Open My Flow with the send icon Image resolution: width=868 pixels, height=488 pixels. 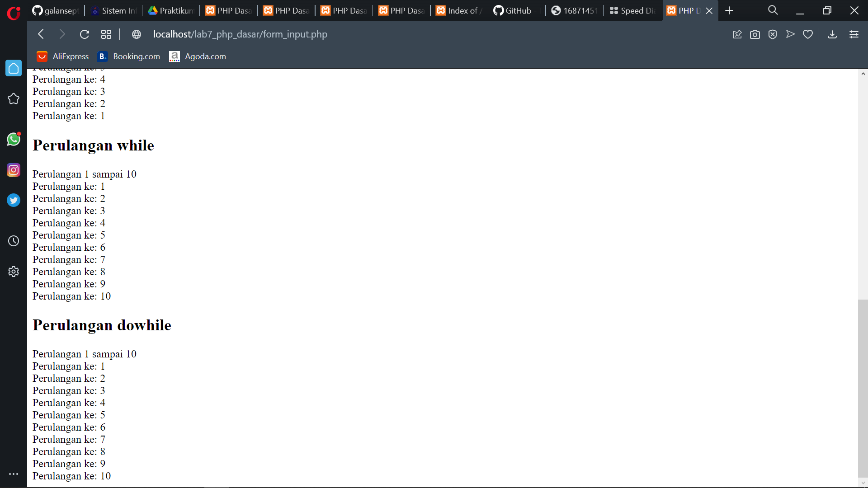[x=790, y=34]
